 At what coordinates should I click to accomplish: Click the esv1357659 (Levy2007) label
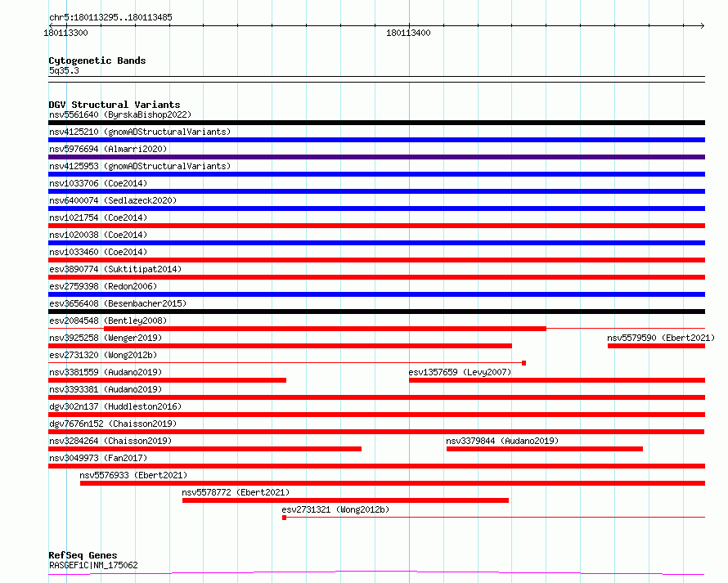[460, 372]
